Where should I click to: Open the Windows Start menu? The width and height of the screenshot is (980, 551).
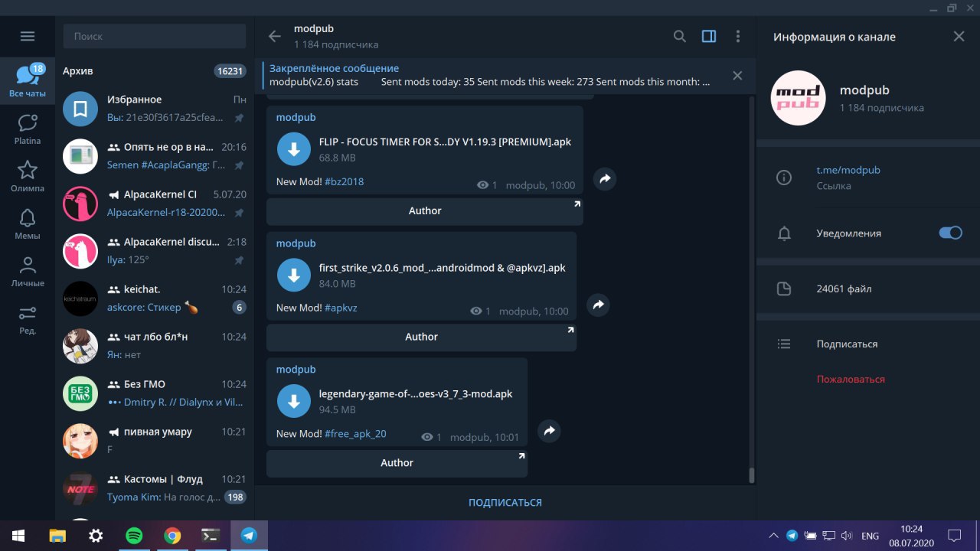tap(18, 536)
